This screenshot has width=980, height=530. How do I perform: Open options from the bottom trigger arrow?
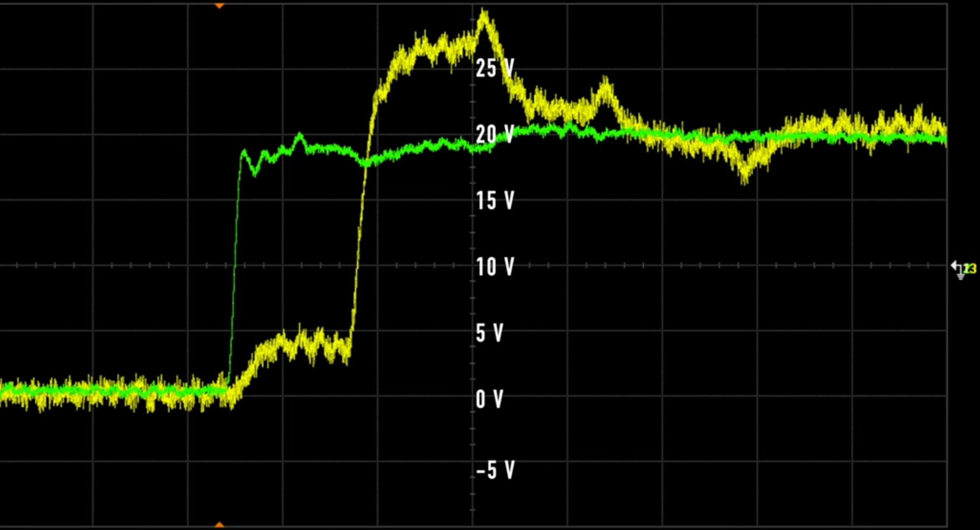tap(219, 524)
